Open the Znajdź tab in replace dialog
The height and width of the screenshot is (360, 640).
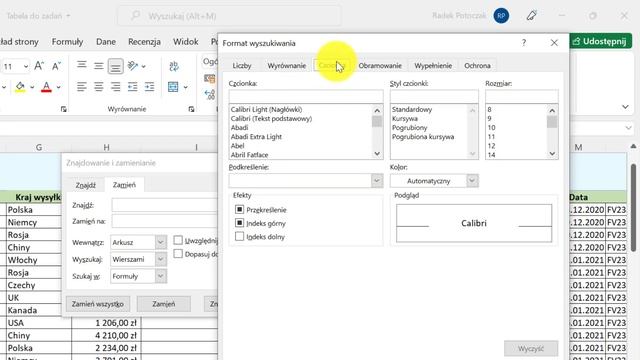click(x=85, y=185)
